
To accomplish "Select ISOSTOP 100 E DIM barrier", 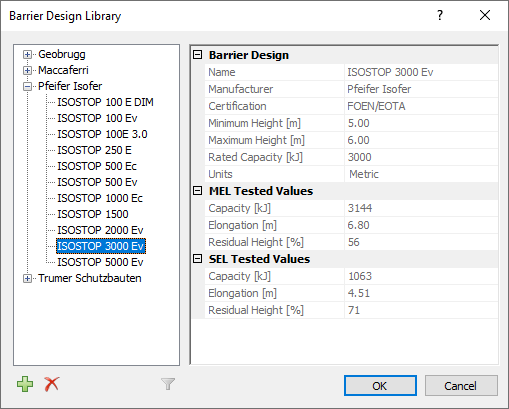I will pyautogui.click(x=105, y=102).
